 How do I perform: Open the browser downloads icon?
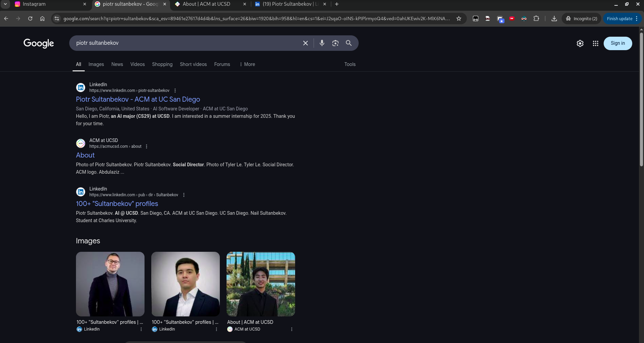coord(554,19)
